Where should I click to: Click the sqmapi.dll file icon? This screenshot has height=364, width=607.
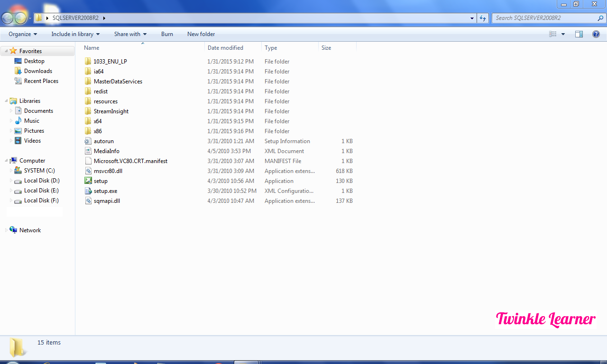pos(88,201)
